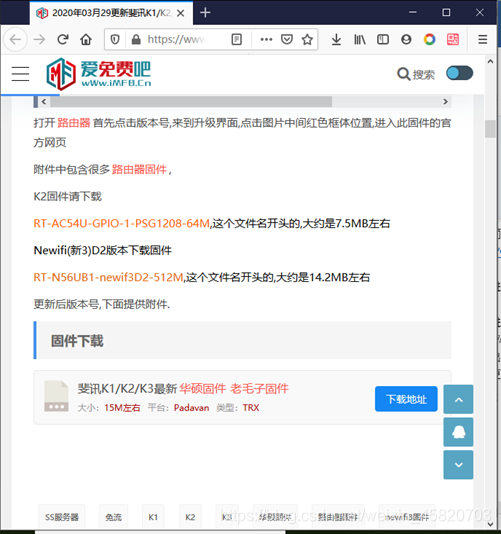Maximize the browser window
501x534 pixels.
coord(446,13)
